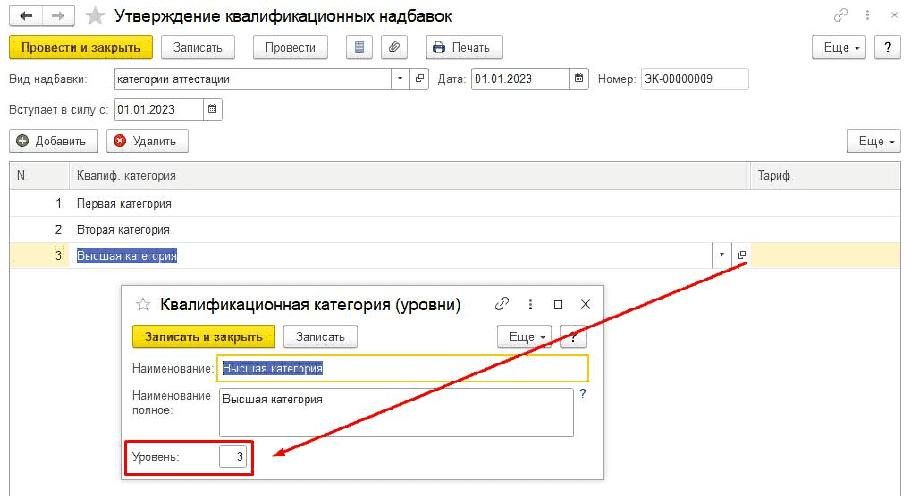Open the help question mark in main toolbar
904x498 pixels.
pyautogui.click(x=888, y=47)
